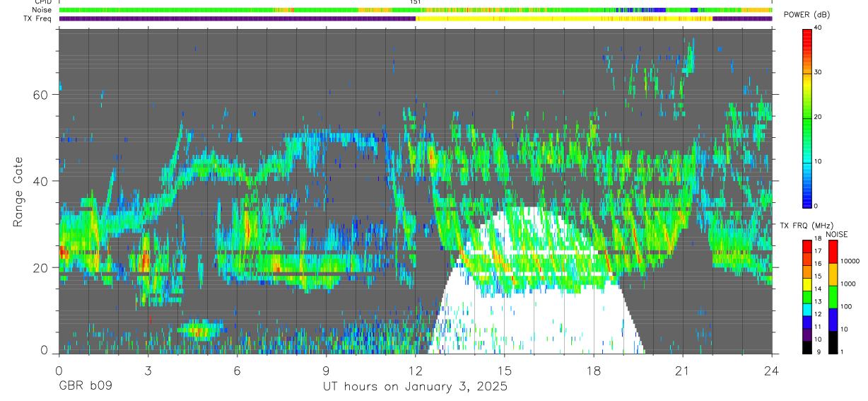Click the blue NOISE swatch between 10 and 100
This screenshot has width=868, height=401.
tap(832, 319)
